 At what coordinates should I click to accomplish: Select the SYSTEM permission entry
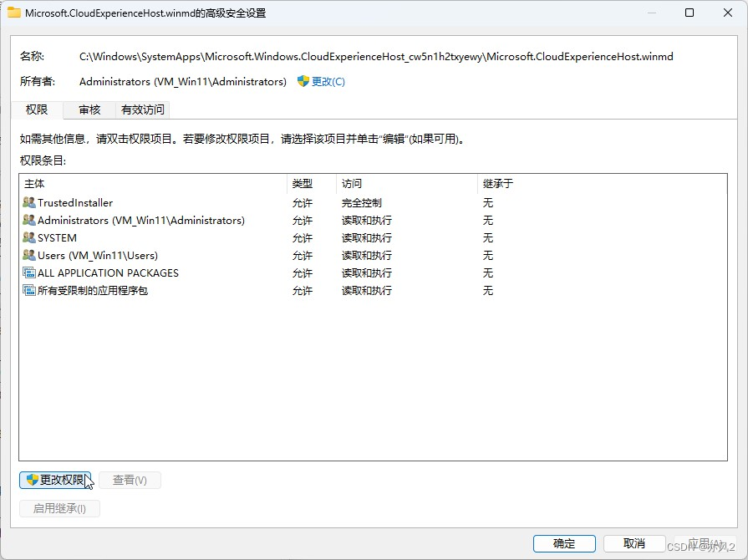373,237
